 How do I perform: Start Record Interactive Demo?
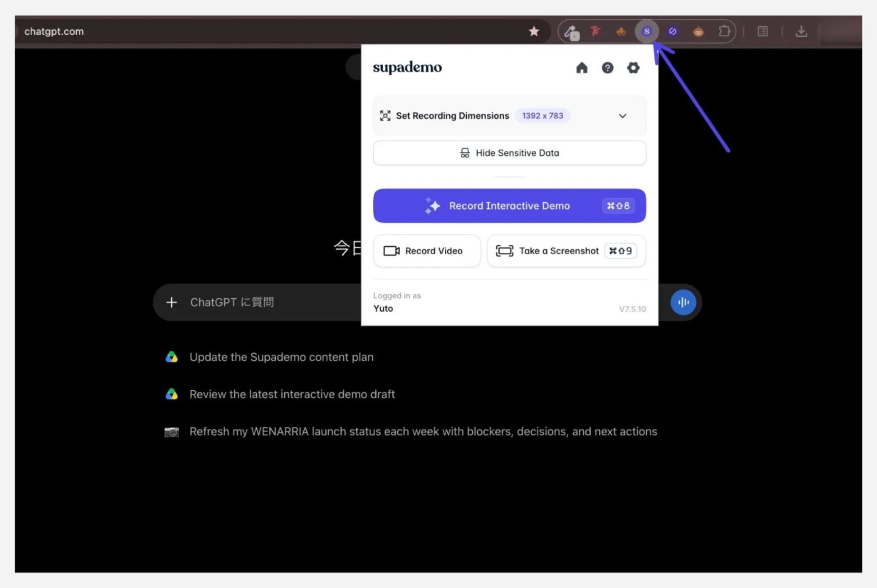(509, 206)
